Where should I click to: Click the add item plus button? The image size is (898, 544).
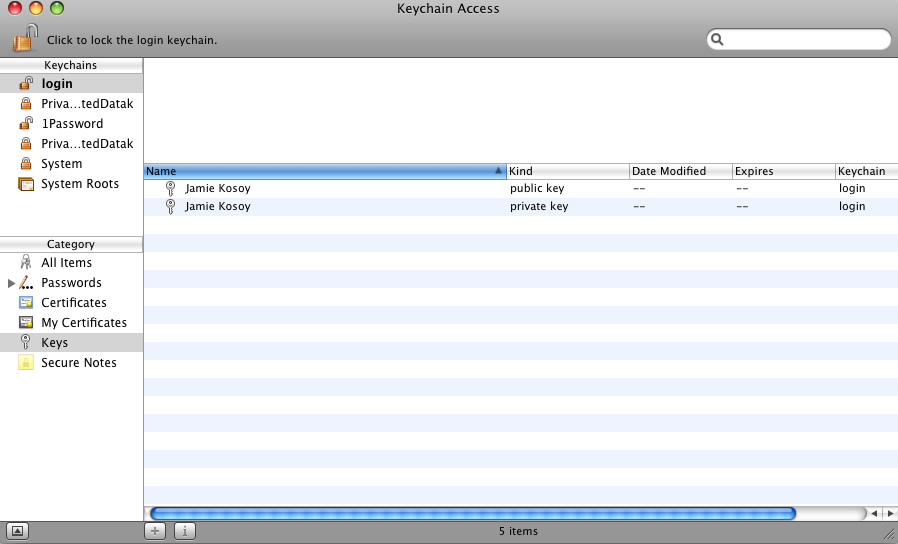tap(155, 531)
